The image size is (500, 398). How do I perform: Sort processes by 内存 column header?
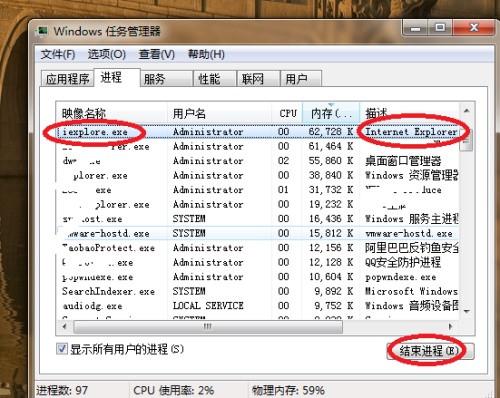coord(331,113)
